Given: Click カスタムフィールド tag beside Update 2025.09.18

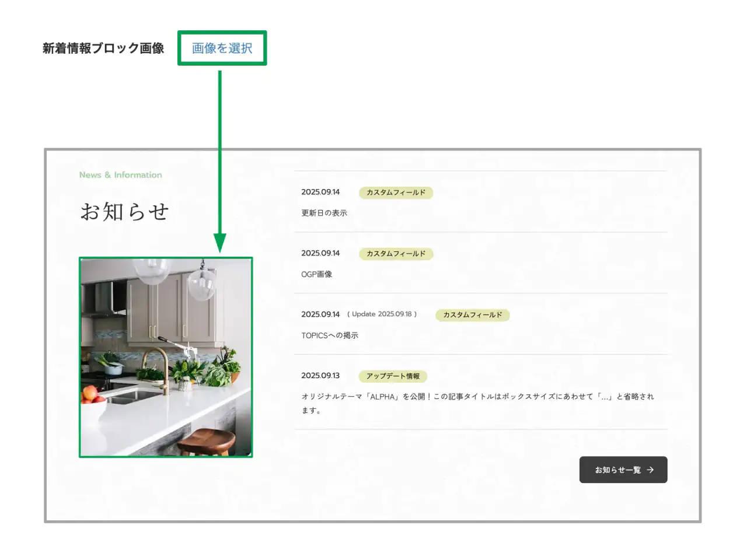Looking at the screenshot, I should tap(472, 315).
